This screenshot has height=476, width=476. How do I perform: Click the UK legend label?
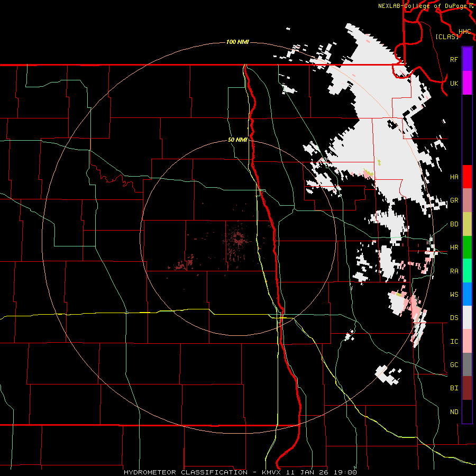tap(454, 83)
